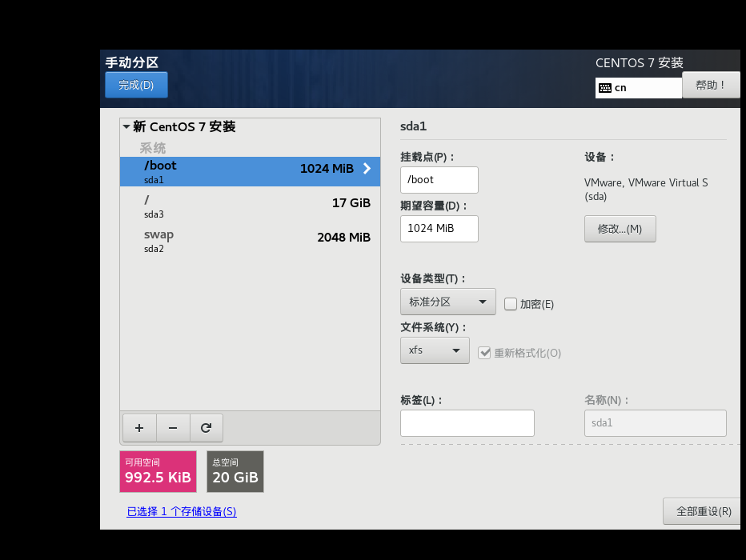Collapse the 新 CentOS 7 安装 tree section
The width and height of the screenshot is (746, 560).
coord(126,127)
